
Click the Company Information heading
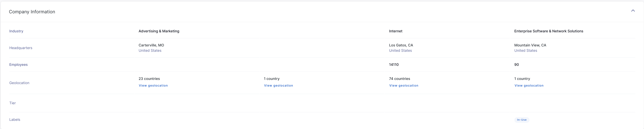[32, 12]
